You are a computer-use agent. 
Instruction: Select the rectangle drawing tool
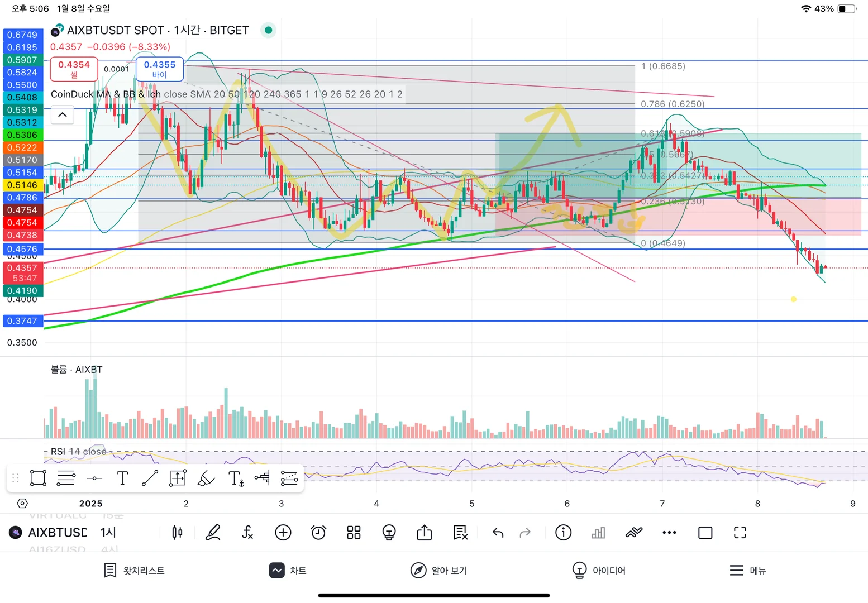click(x=38, y=478)
